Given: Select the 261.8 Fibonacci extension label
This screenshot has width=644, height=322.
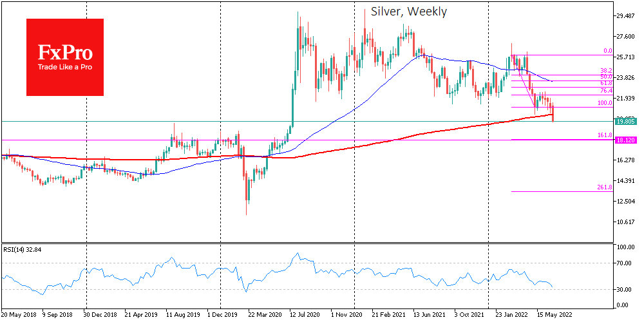Looking at the screenshot, I should tap(603, 188).
